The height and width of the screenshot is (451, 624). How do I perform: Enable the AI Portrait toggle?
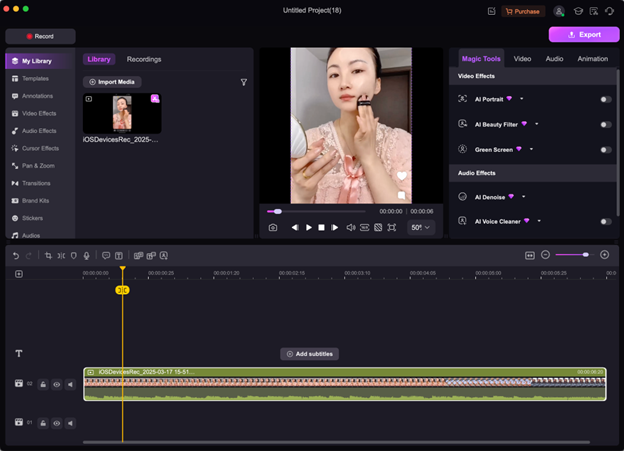606,100
